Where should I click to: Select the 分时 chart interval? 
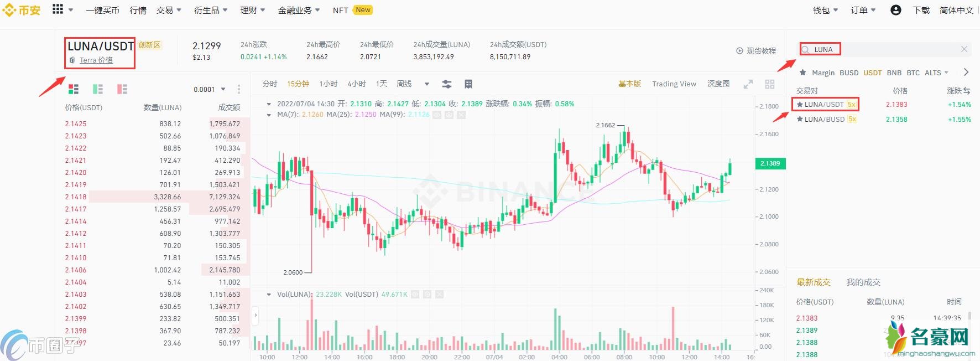(270, 84)
